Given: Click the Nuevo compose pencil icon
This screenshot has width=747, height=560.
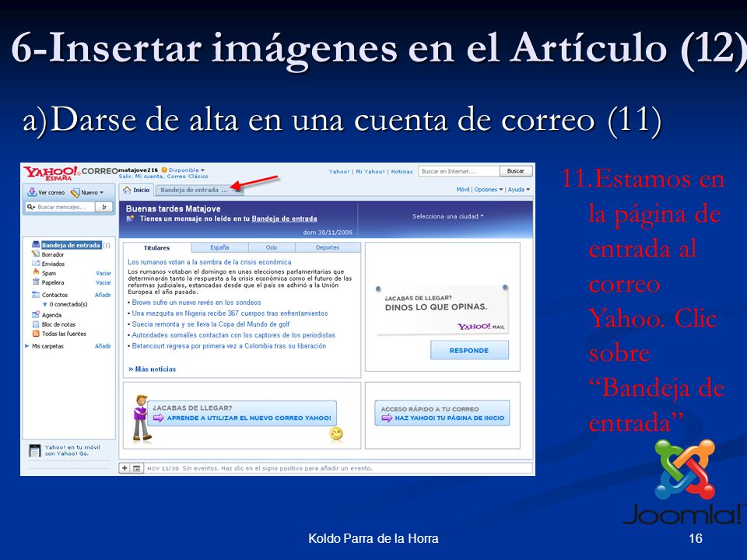Looking at the screenshot, I should coord(75,193).
